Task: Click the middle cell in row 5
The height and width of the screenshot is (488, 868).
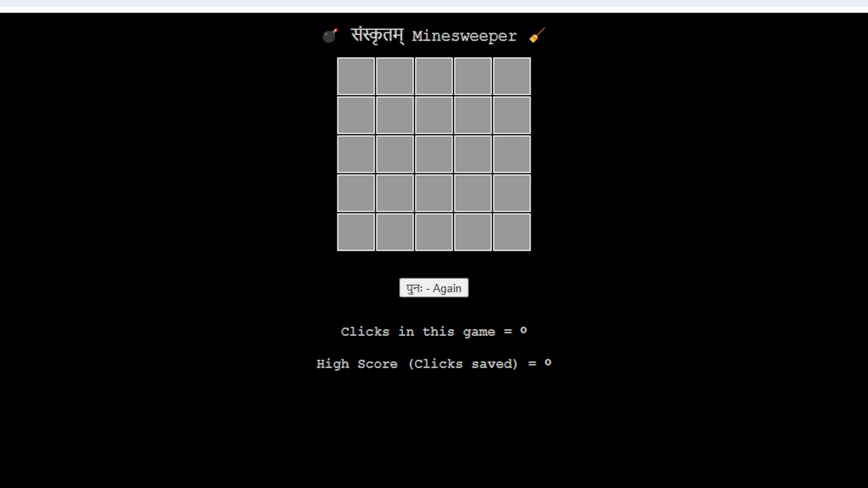Action: [434, 232]
